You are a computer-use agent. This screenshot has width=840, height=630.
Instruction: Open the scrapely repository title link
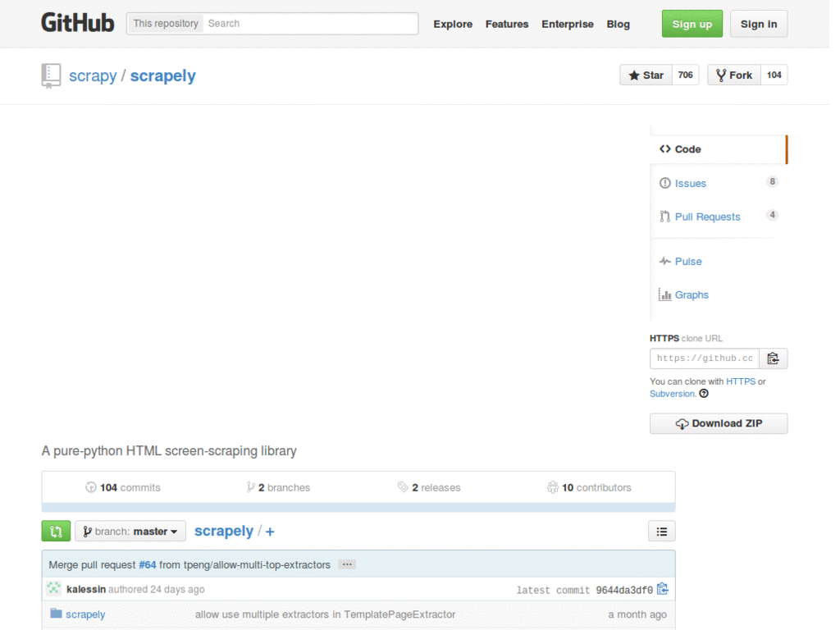(x=163, y=75)
